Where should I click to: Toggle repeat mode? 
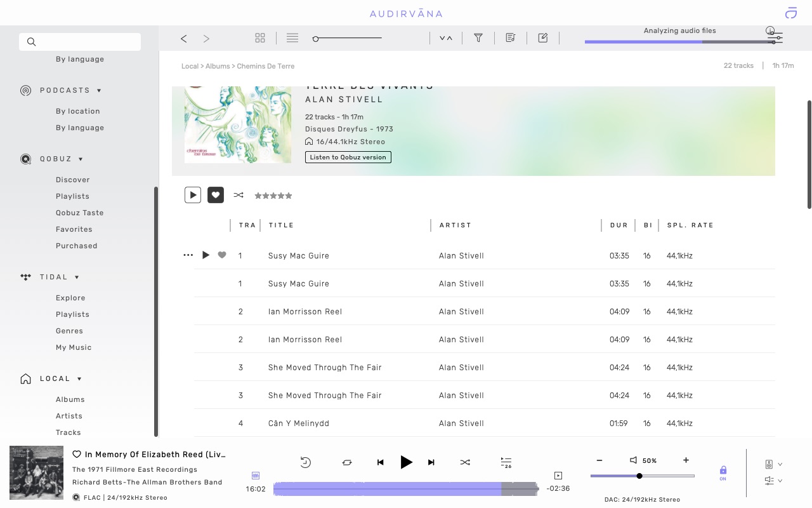347,462
